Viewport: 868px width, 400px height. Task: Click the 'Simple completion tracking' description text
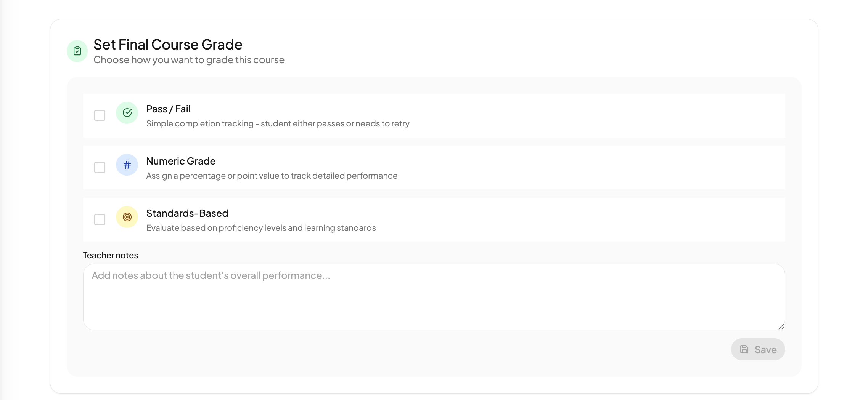(x=278, y=124)
